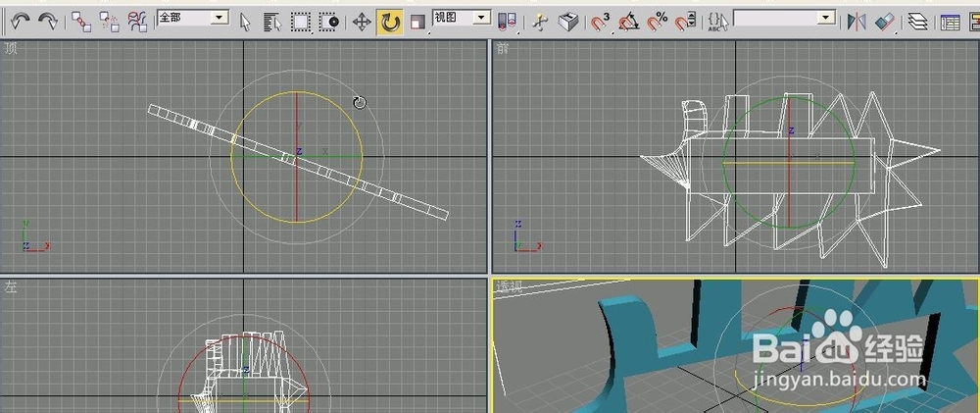Choose the Bind to Space Warp tool
This screenshot has height=413, width=980.
(x=137, y=23)
